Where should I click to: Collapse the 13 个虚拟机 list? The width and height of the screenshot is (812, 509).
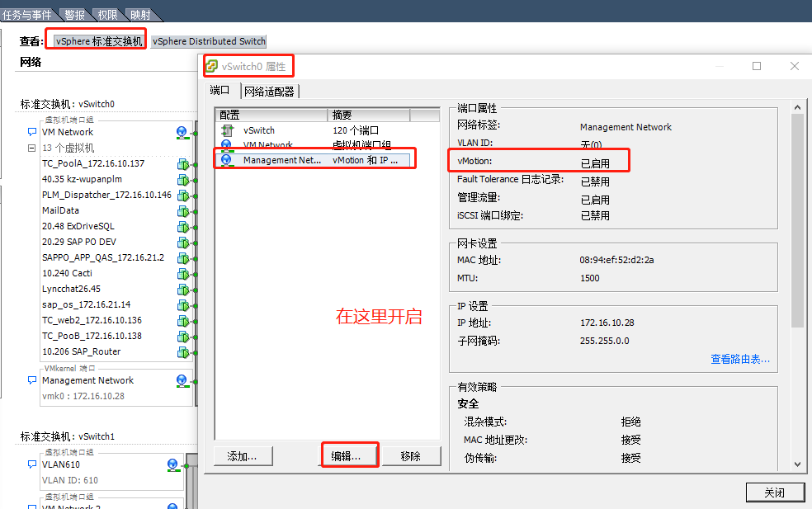[x=31, y=148]
